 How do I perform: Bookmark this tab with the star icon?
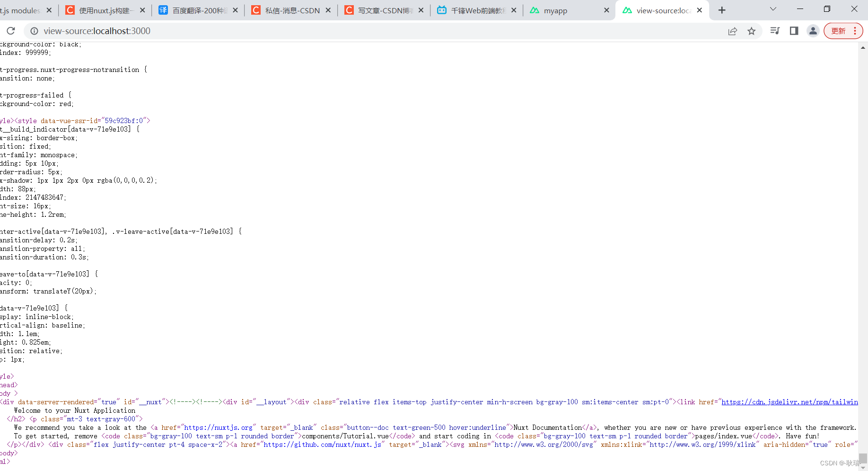[x=752, y=31]
